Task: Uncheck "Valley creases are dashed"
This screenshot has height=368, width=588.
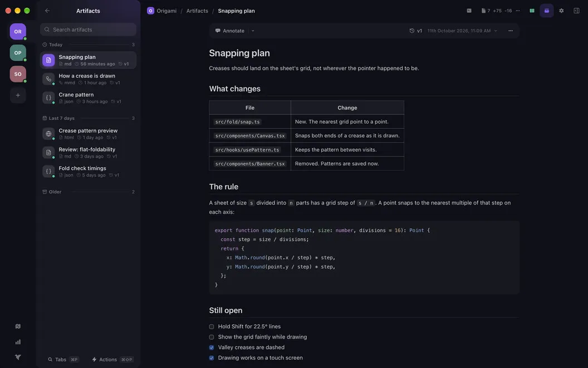Action: coord(212,348)
